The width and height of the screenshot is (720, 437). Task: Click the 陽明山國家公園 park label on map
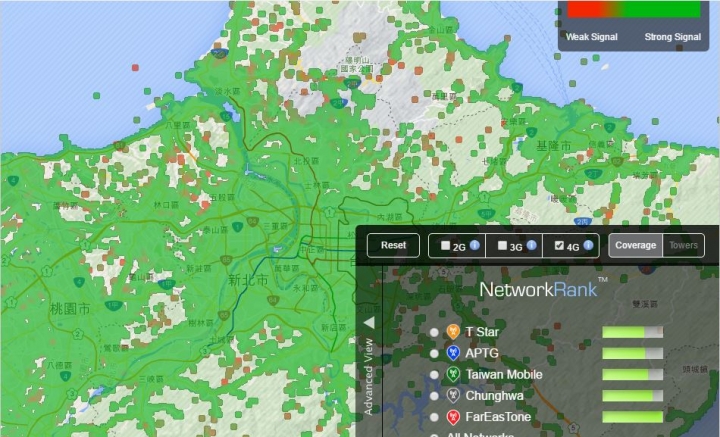pyautogui.click(x=357, y=64)
